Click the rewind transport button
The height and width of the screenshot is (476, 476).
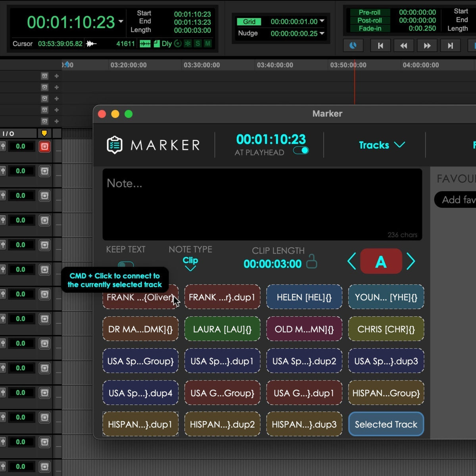tap(403, 46)
